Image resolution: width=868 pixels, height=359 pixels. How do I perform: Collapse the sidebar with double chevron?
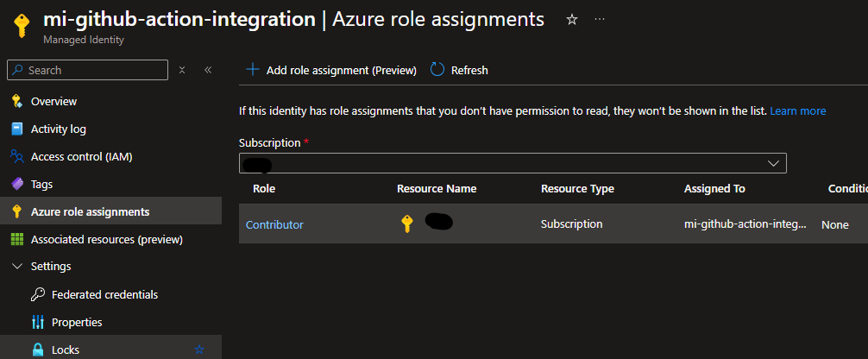[208, 70]
